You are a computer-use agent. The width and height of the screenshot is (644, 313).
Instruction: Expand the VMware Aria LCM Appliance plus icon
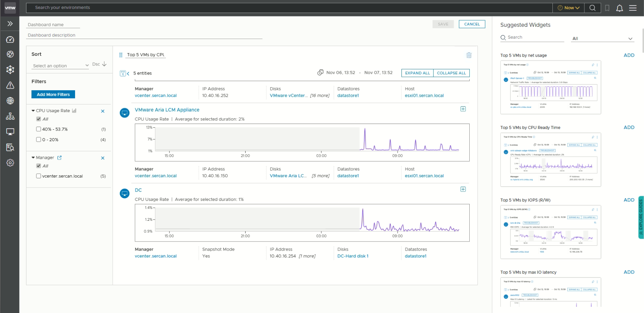pyautogui.click(x=463, y=109)
